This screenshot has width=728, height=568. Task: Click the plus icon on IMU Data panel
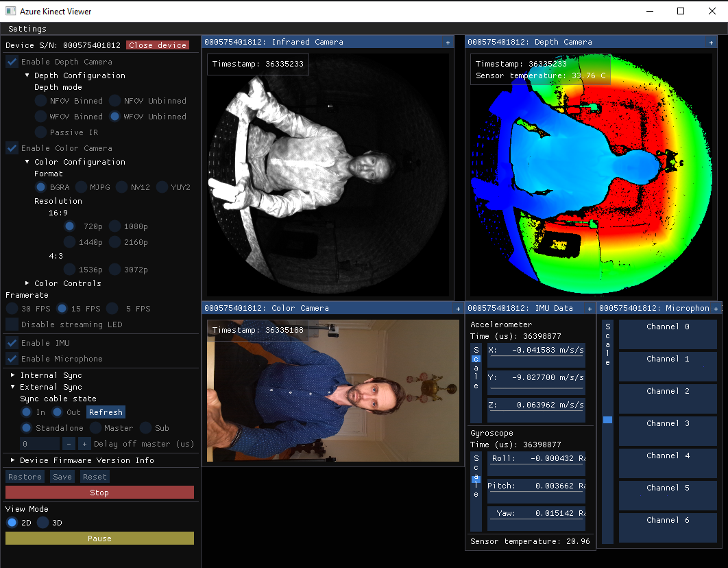pyautogui.click(x=590, y=309)
